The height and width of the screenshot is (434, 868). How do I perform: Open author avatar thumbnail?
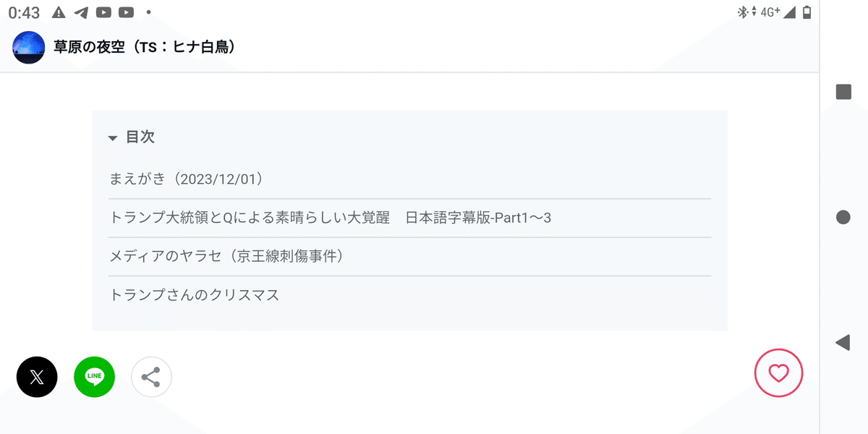tap(29, 47)
